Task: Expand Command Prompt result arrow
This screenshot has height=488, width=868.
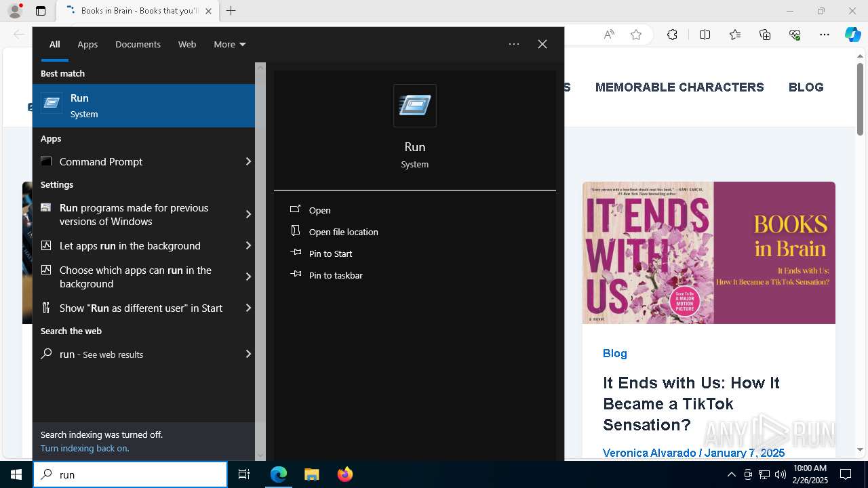Action: [248, 161]
